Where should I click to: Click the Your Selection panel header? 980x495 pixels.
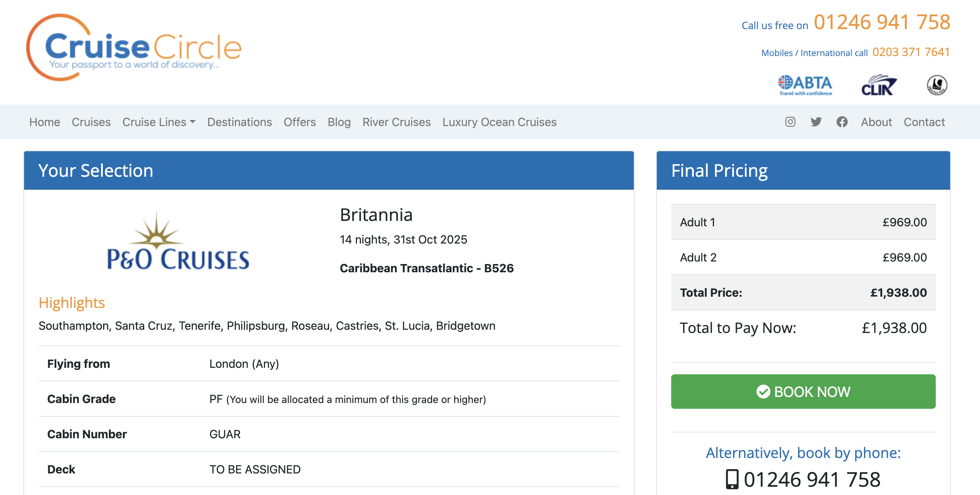(x=329, y=170)
